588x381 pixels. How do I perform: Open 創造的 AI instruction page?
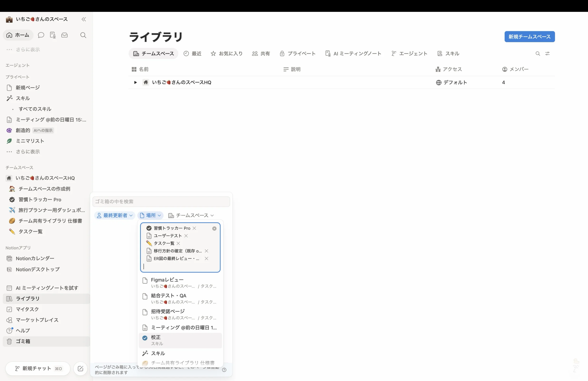[46, 130]
